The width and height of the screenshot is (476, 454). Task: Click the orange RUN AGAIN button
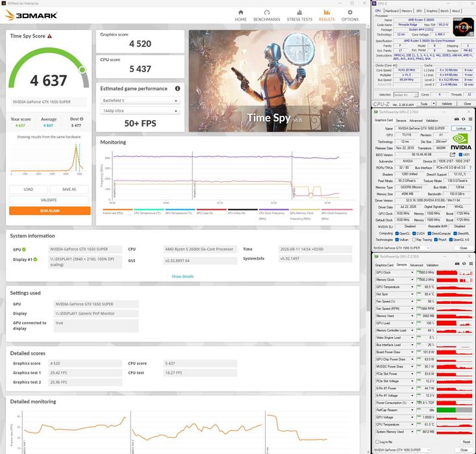[50, 210]
